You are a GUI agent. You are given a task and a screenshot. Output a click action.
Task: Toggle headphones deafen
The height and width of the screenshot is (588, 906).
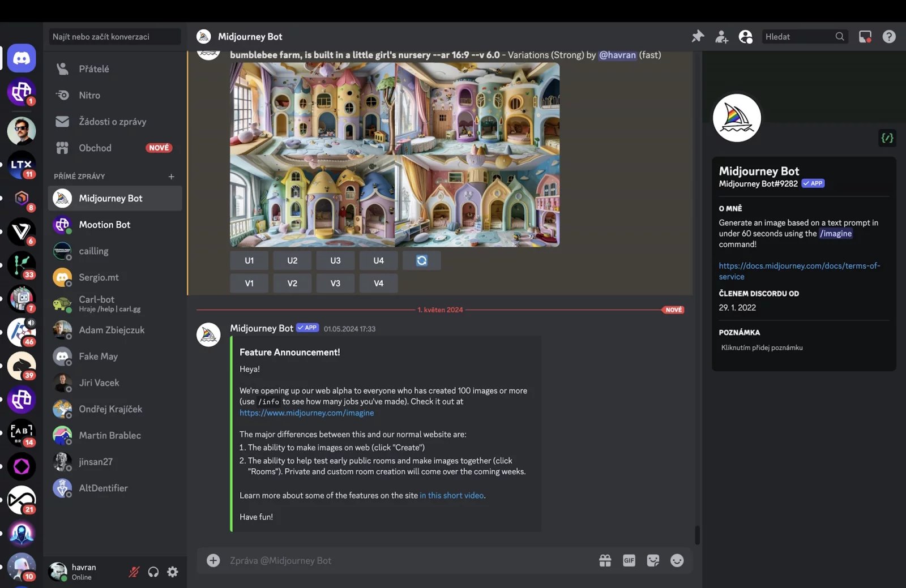(153, 572)
